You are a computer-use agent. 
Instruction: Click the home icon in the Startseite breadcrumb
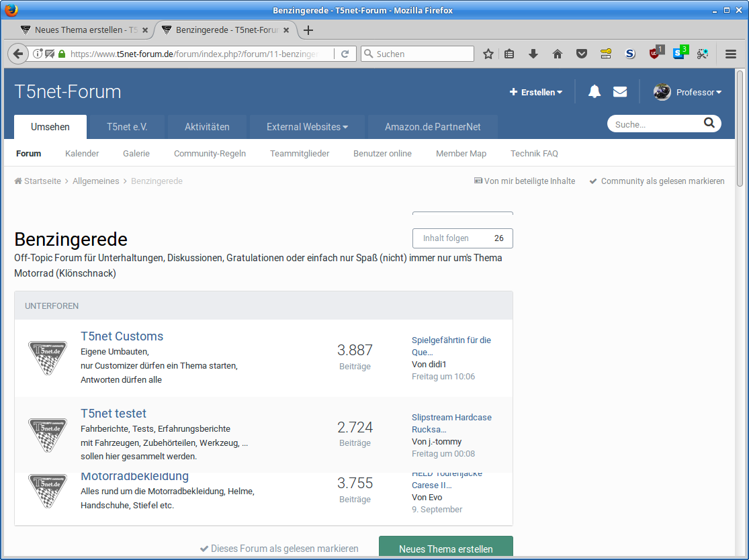(x=18, y=181)
